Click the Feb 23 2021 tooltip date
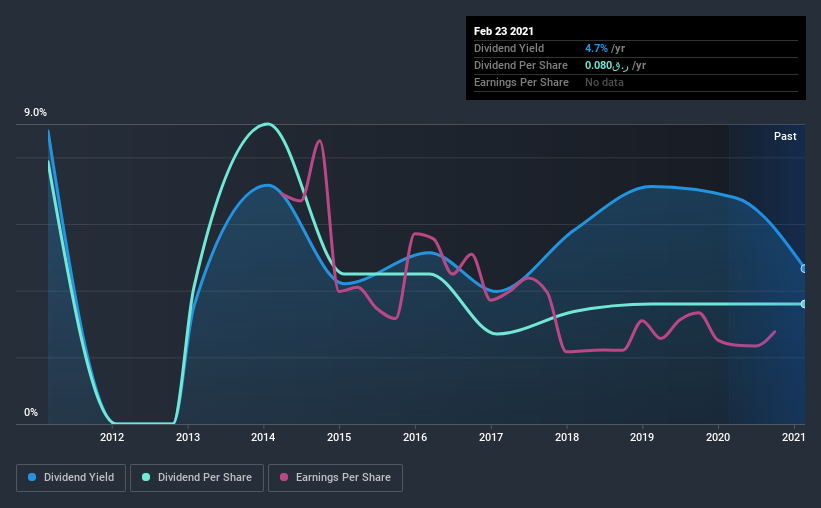This screenshot has height=508, width=821. [504, 31]
